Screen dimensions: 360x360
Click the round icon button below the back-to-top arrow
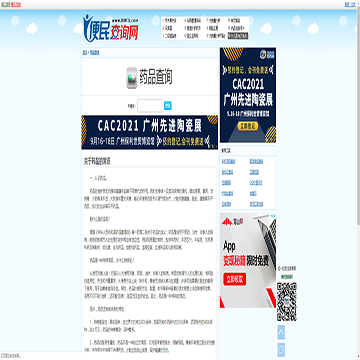[x=281, y=350]
